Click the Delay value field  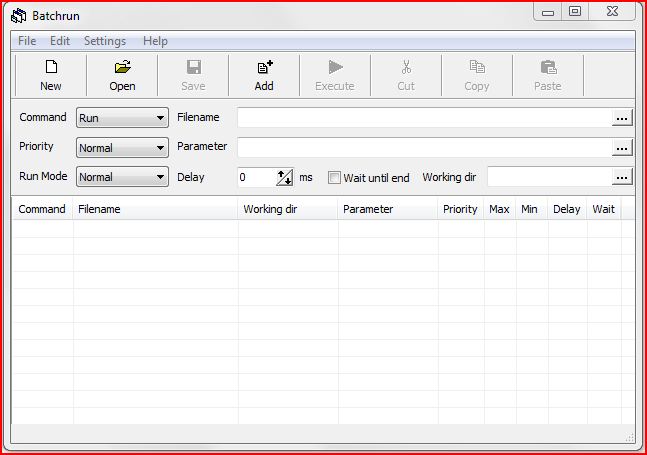[257, 177]
